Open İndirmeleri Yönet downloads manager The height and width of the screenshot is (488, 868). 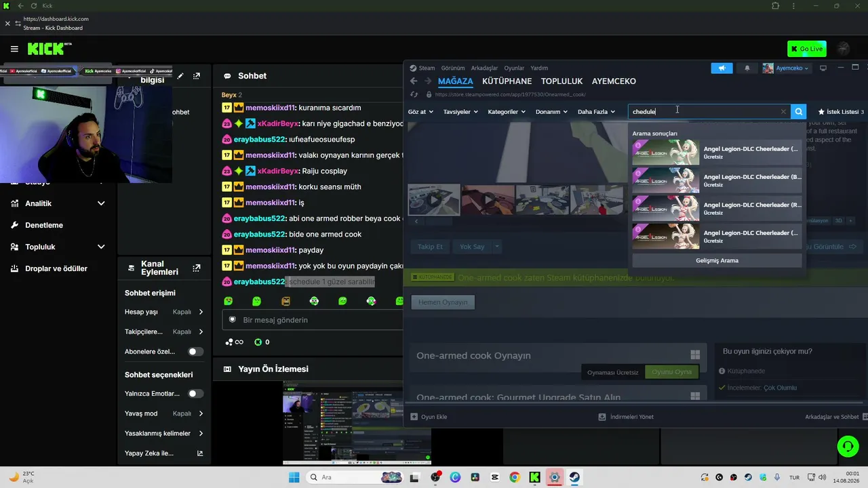(x=626, y=417)
